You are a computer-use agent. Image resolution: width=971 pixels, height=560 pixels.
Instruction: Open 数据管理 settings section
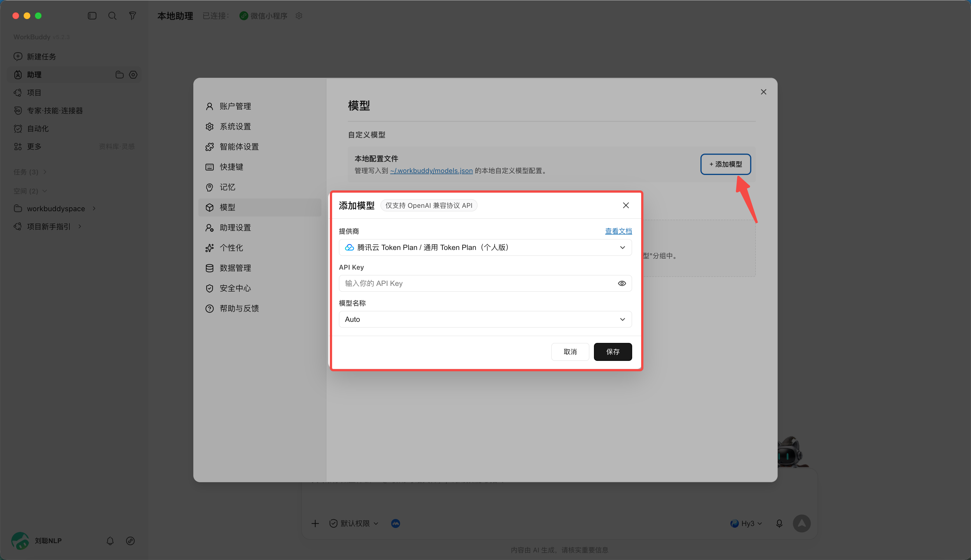click(x=260, y=268)
